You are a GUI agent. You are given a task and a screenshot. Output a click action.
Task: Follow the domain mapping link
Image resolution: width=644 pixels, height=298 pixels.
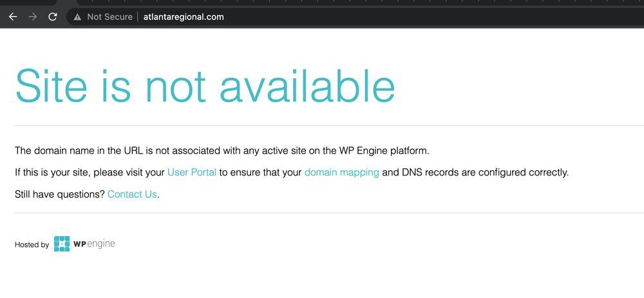342,172
